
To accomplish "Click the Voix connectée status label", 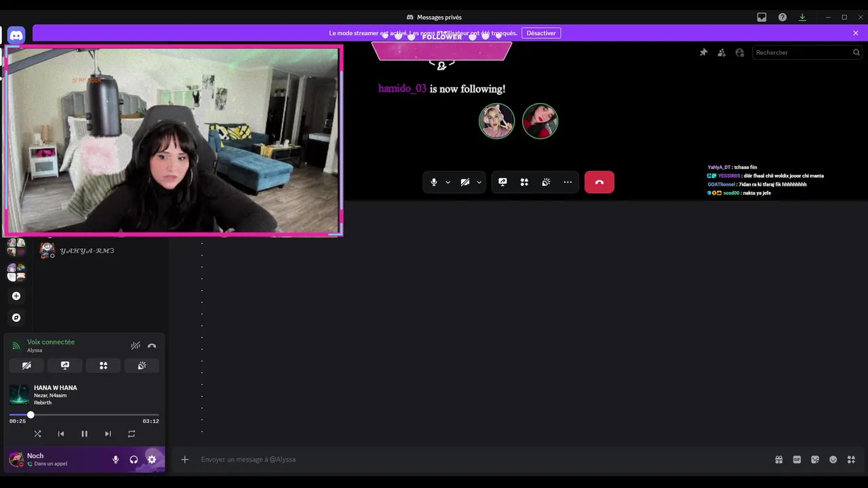I will pyautogui.click(x=51, y=342).
